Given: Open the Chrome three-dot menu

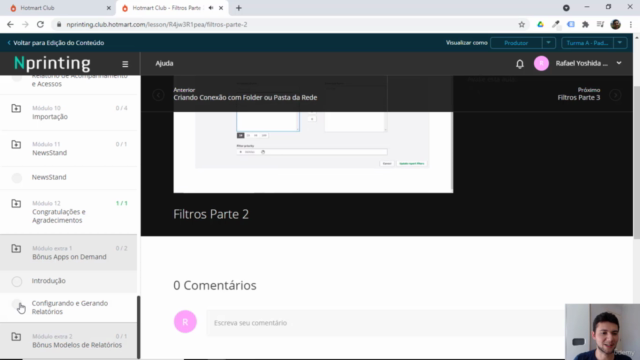Looking at the screenshot, I should click(x=631, y=24).
